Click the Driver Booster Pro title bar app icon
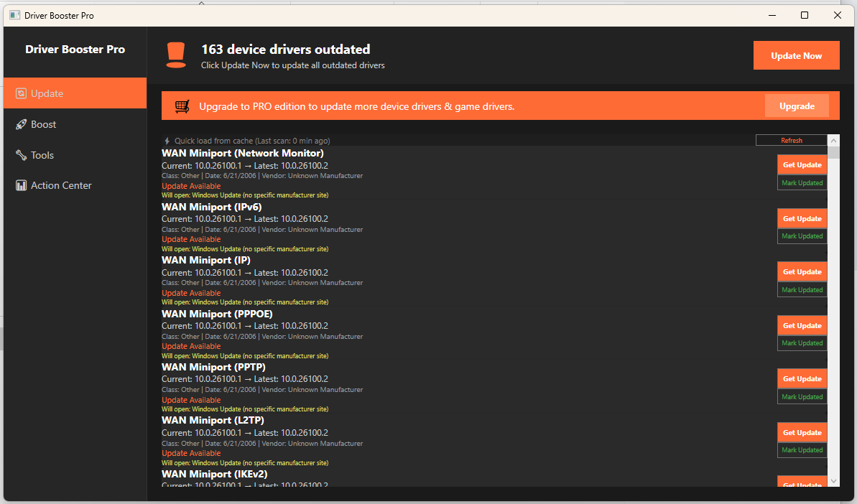This screenshot has height=504, width=857. 15,15
